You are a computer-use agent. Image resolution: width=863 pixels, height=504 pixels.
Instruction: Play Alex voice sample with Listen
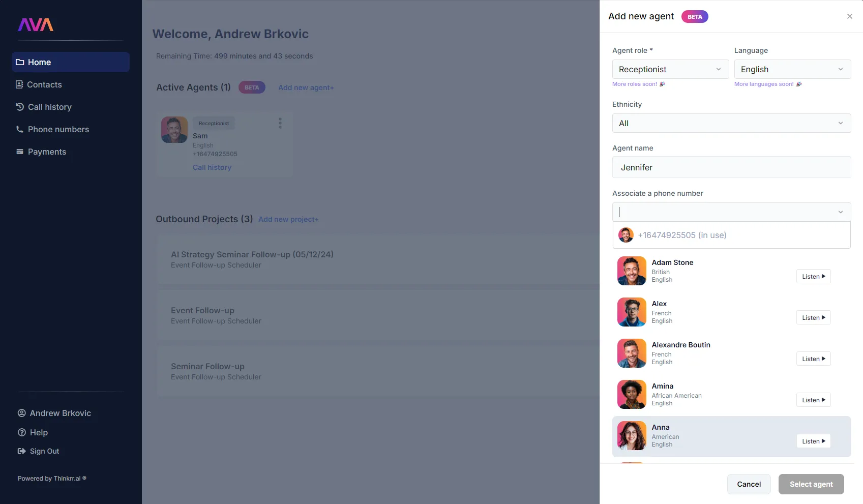pyautogui.click(x=813, y=317)
